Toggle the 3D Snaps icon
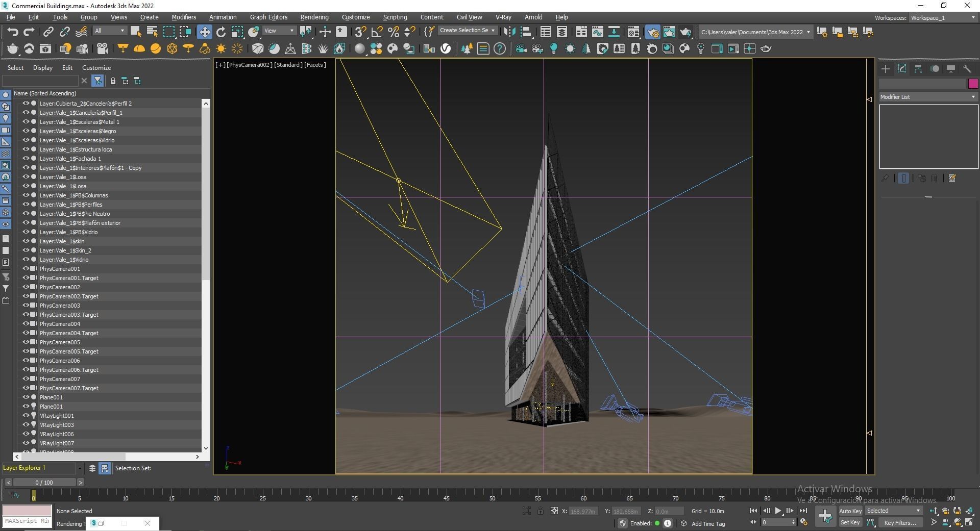Viewport: 980px width, 531px height. [x=360, y=32]
